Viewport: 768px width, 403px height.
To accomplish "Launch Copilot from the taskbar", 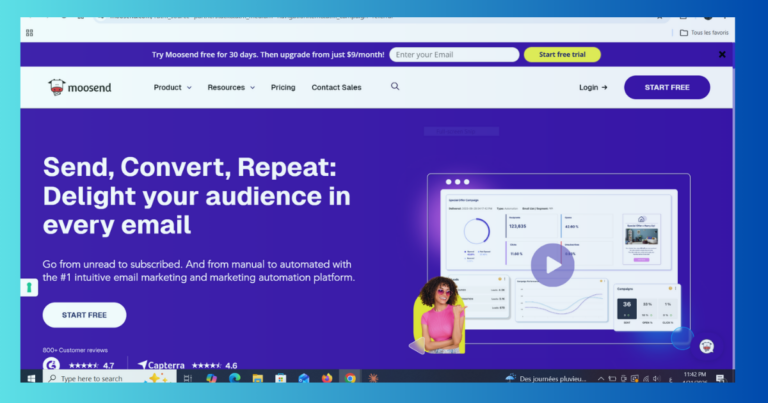I will (x=211, y=378).
